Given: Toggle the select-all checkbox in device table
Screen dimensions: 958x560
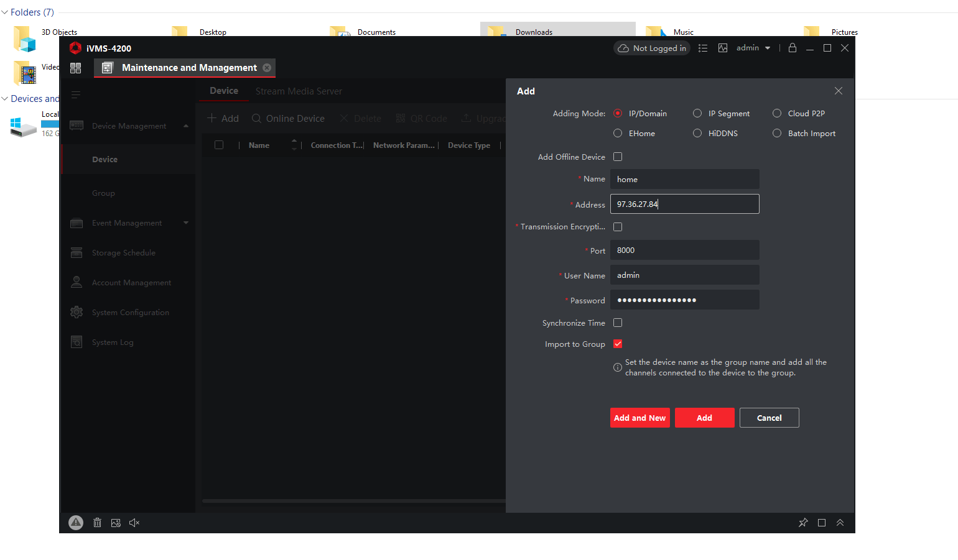Looking at the screenshot, I should [x=219, y=145].
